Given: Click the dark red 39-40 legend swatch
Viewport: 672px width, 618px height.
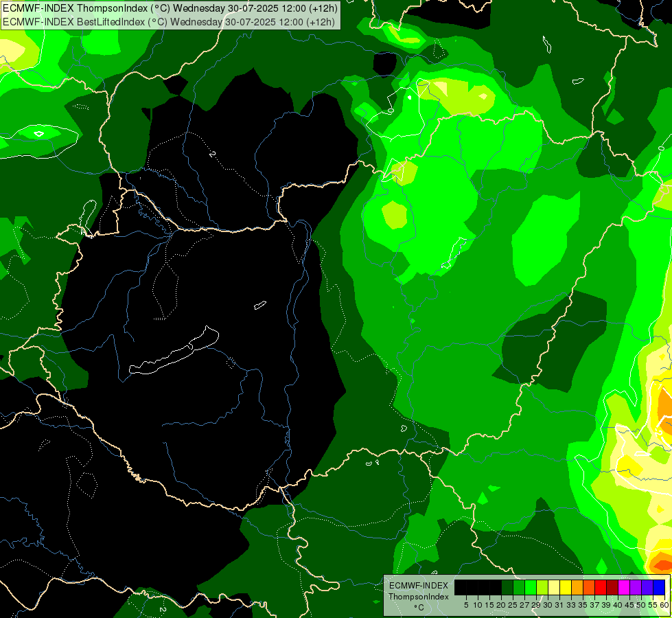Looking at the screenshot, I should pos(612,587).
